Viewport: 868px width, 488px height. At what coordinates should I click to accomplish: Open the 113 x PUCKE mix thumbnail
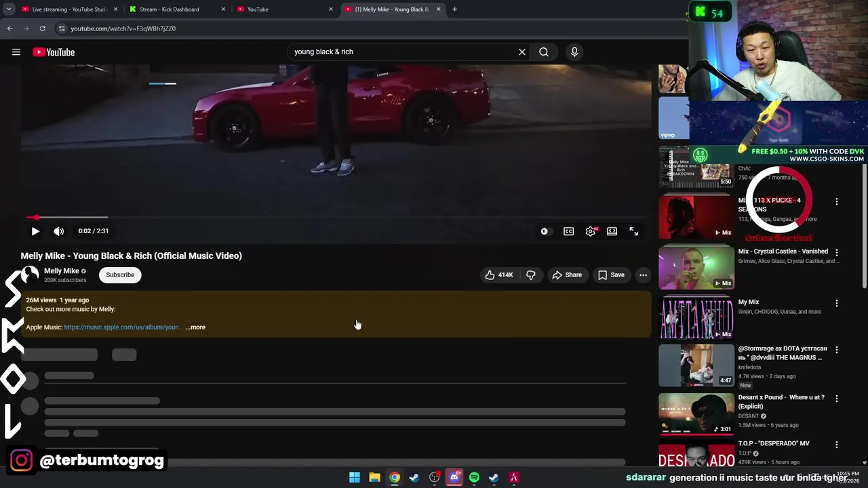pos(696,217)
